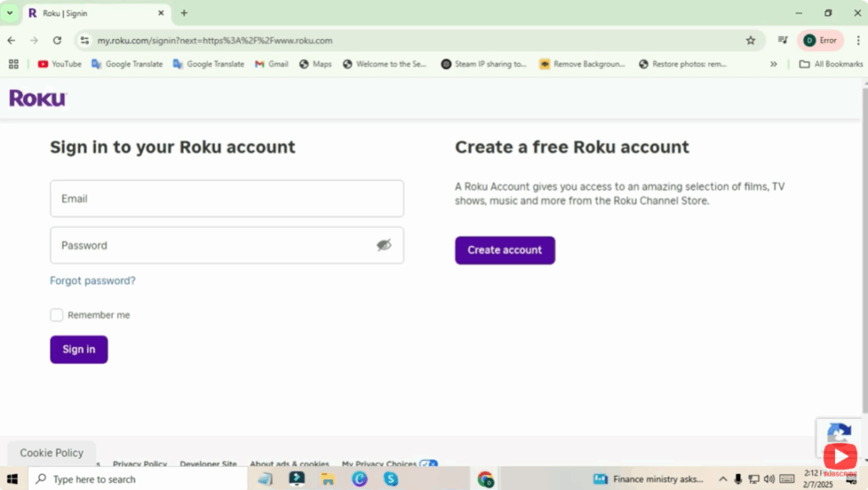Open the My Privacy Choices consent toggle

pyautogui.click(x=428, y=464)
